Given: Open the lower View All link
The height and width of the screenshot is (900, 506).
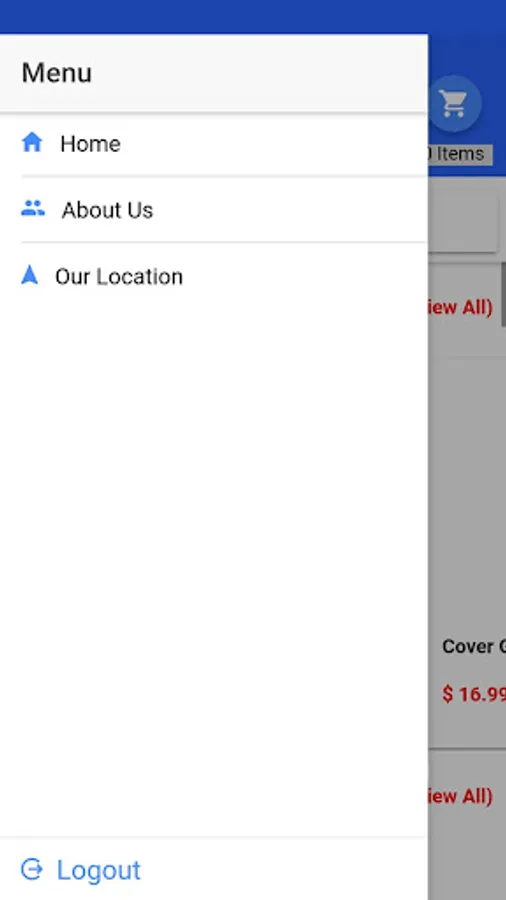Looking at the screenshot, I should [x=460, y=796].
